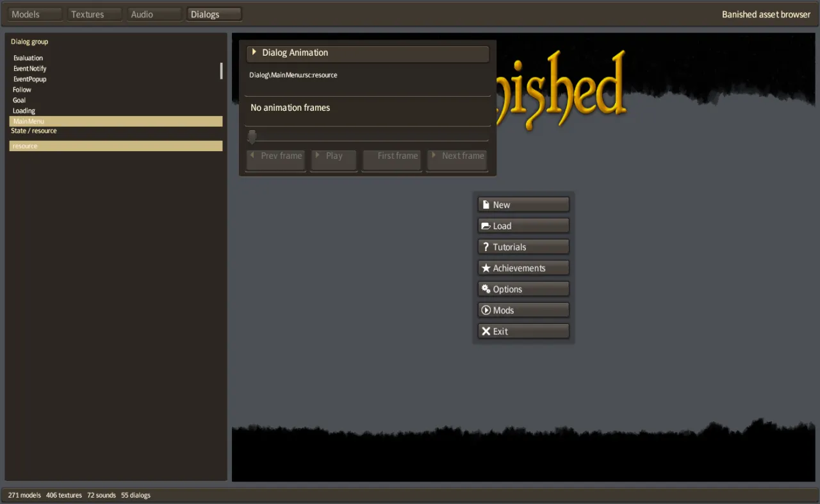Click the open-folder icon on Load button
The height and width of the screenshot is (504, 820).
486,226
